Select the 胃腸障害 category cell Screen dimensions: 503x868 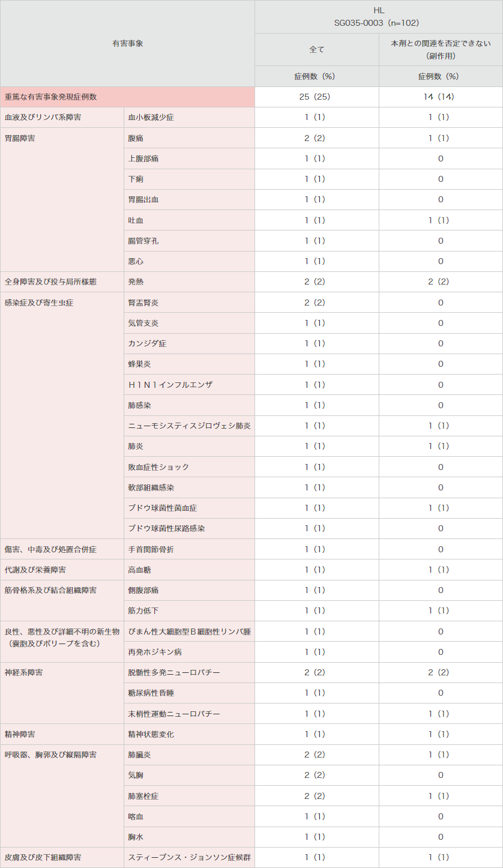[x=62, y=199]
